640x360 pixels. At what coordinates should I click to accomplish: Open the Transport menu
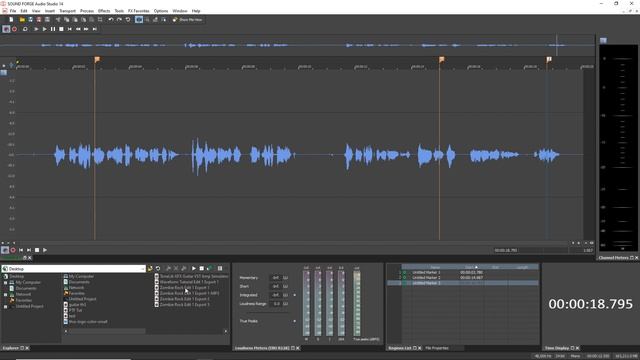(x=67, y=11)
